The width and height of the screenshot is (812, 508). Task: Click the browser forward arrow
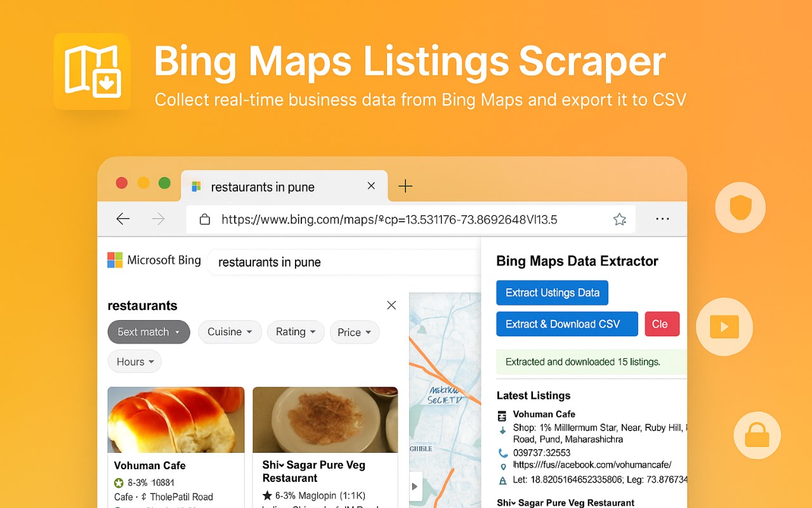click(159, 219)
